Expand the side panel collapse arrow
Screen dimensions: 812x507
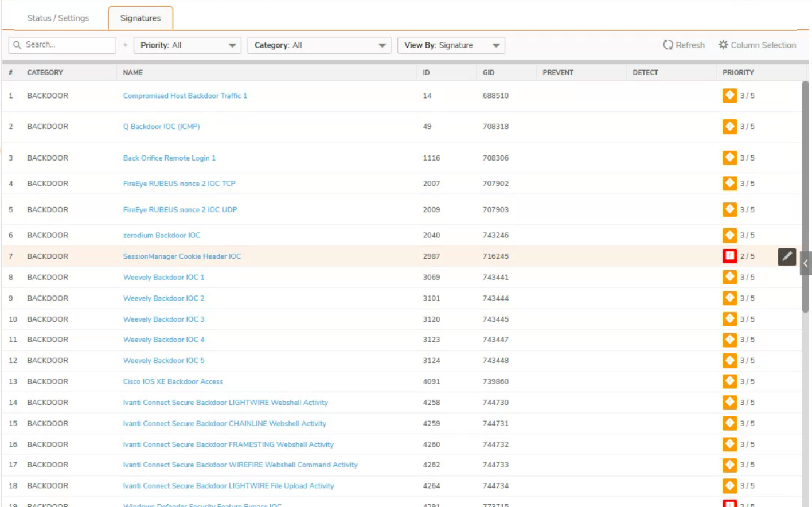click(806, 263)
